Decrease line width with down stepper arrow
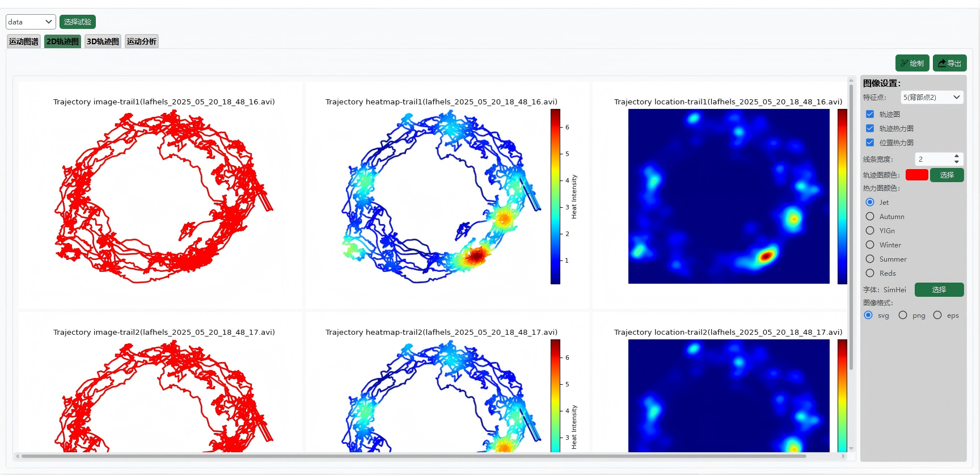 957,162
